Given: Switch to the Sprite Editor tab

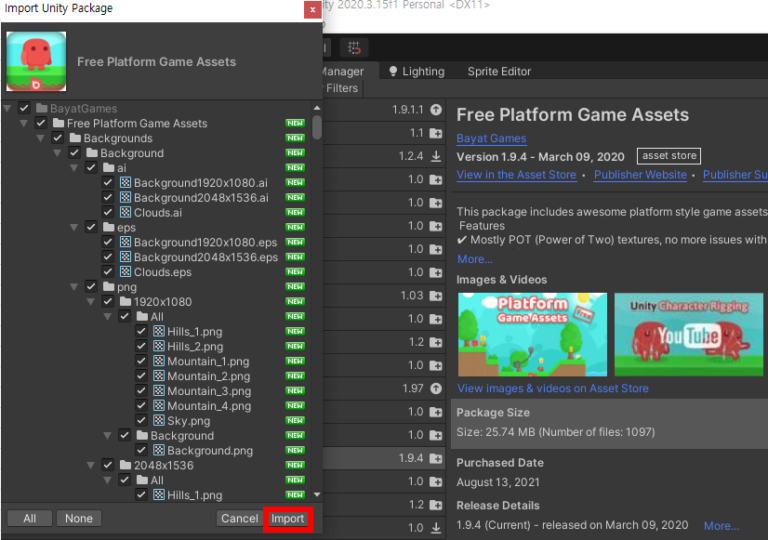Looking at the screenshot, I should (499, 72).
